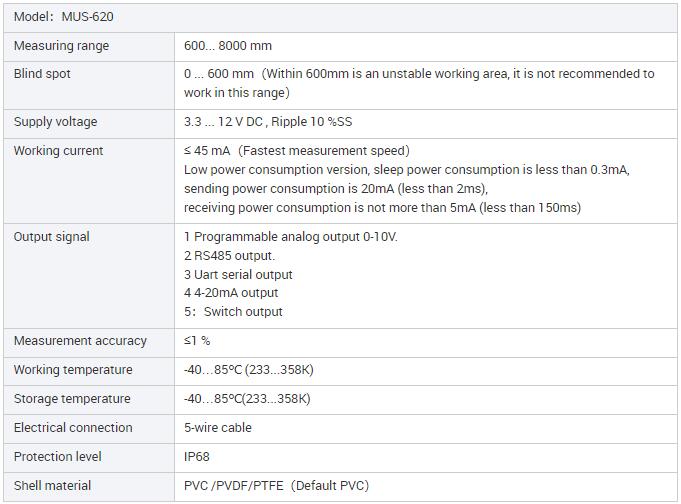Click the Supply voltage label
The height and width of the screenshot is (504, 681).
pyautogui.click(x=55, y=122)
